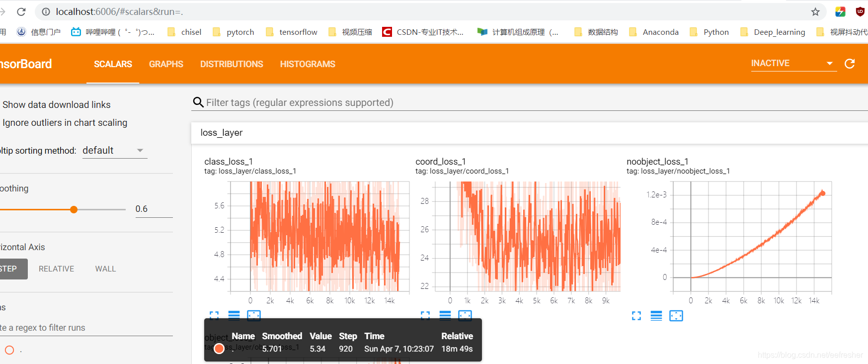This screenshot has width=868, height=364.
Task: Click the site info icon in address bar
Action: (x=46, y=11)
